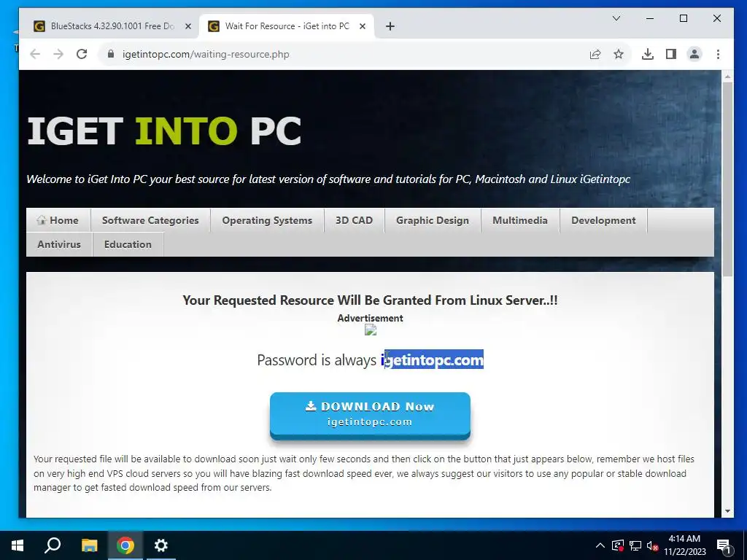Screen dimensions: 747x560
Task: Open a new browser tab
Action: click(390, 26)
